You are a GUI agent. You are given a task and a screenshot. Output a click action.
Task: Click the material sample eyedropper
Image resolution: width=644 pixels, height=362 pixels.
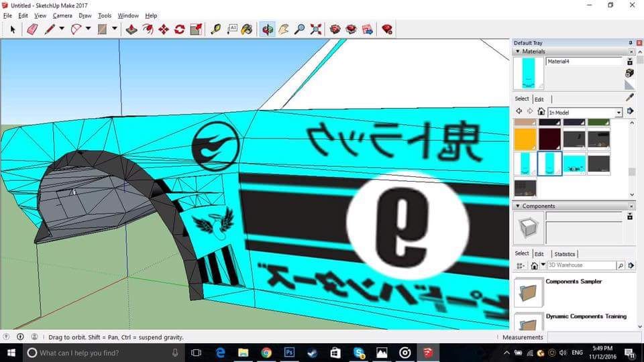[630, 98]
